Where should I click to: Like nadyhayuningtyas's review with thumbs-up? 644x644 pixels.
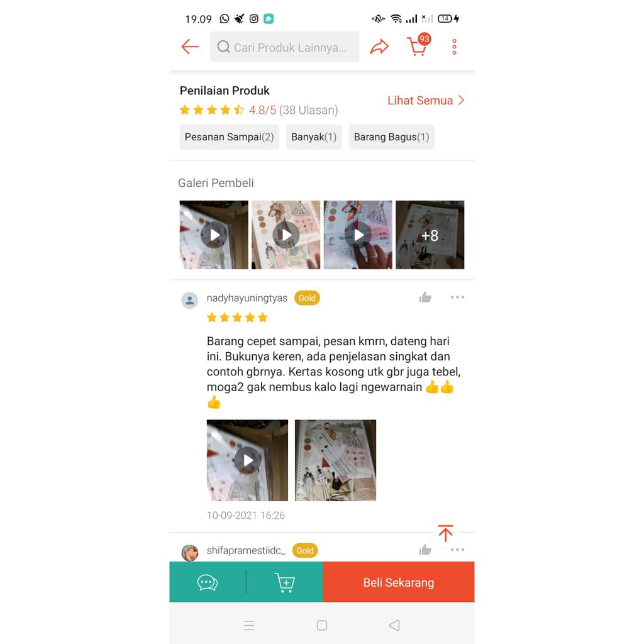tap(425, 297)
